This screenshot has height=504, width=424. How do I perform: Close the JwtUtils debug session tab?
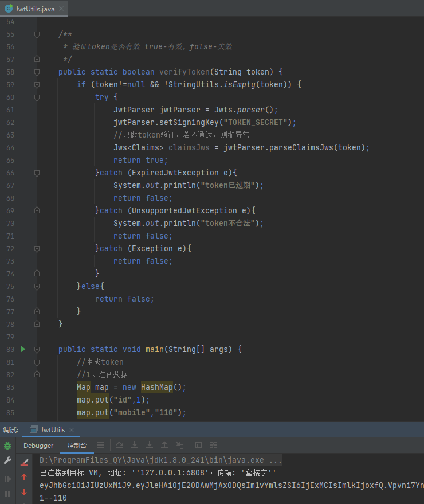click(x=72, y=430)
